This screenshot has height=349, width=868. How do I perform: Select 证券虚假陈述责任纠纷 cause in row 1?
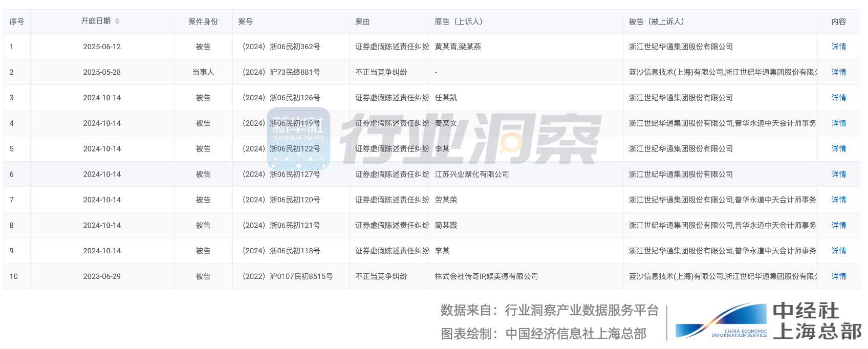392,47
